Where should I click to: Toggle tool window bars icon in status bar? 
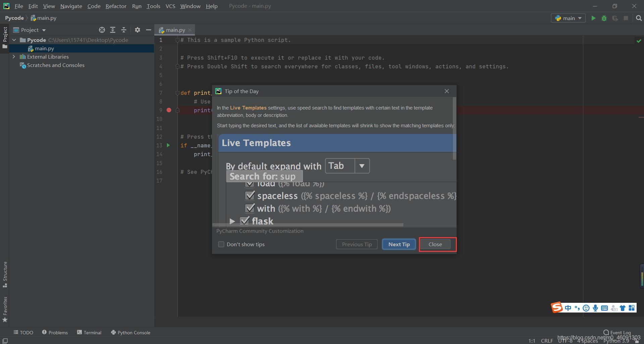click(x=5, y=341)
